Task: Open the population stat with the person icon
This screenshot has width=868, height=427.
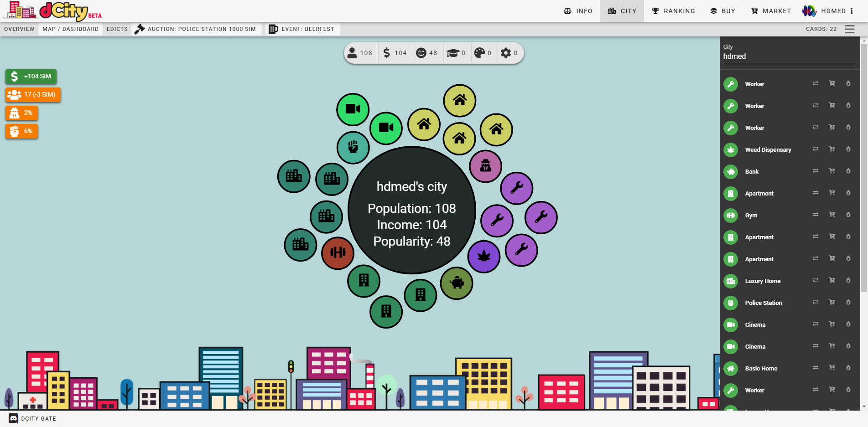Action: pos(353,53)
